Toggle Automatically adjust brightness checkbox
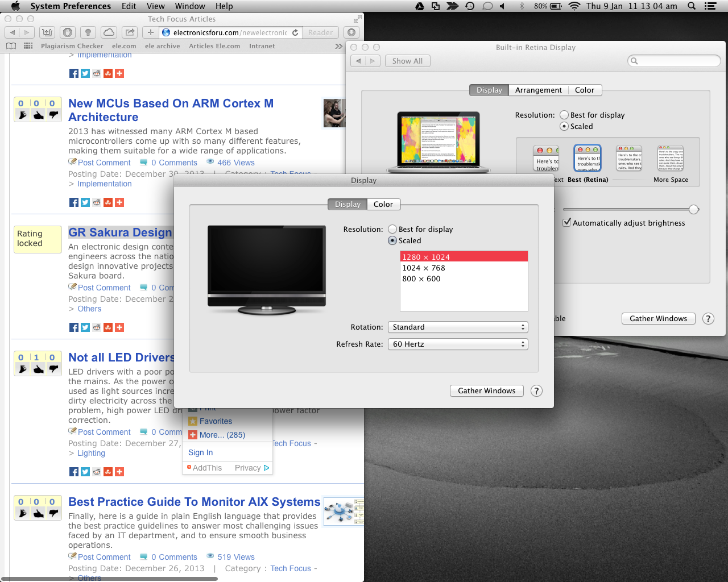Screen dimensions: 728x582 tap(566, 222)
